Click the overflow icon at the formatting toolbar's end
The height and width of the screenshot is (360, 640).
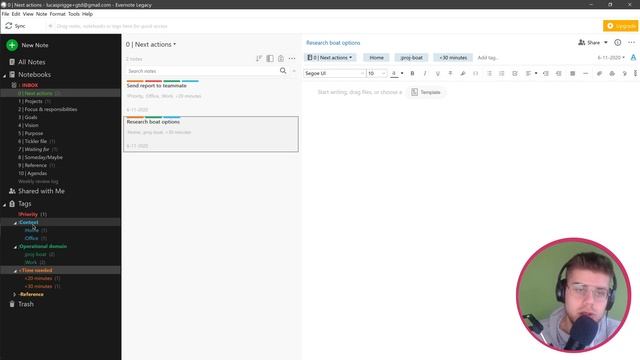coord(636,73)
